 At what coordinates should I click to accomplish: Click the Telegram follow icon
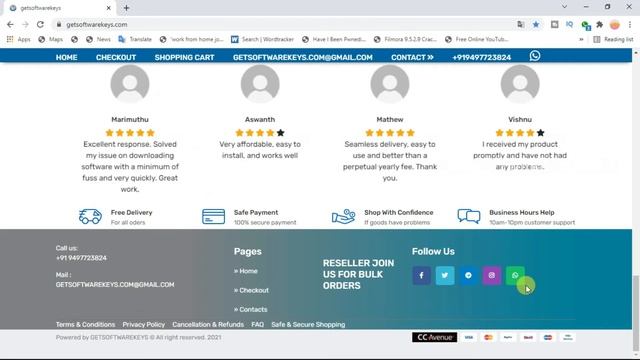coord(468,275)
